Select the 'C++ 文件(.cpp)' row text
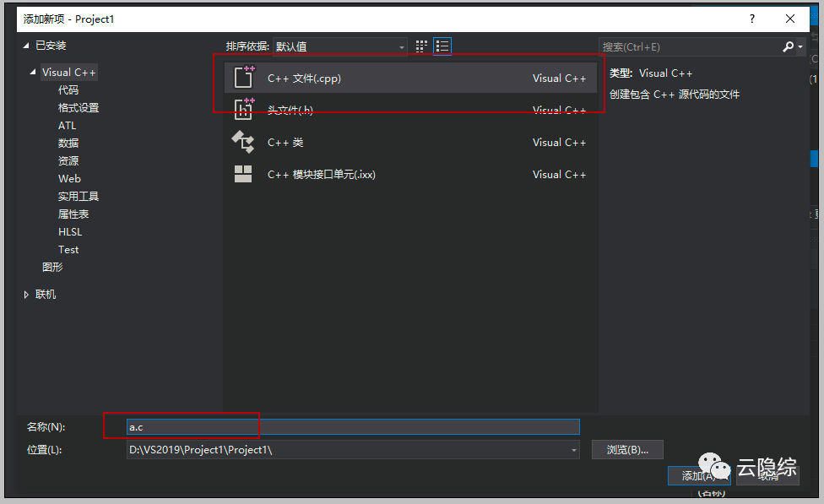Image resolution: width=824 pixels, height=504 pixels. click(304, 79)
